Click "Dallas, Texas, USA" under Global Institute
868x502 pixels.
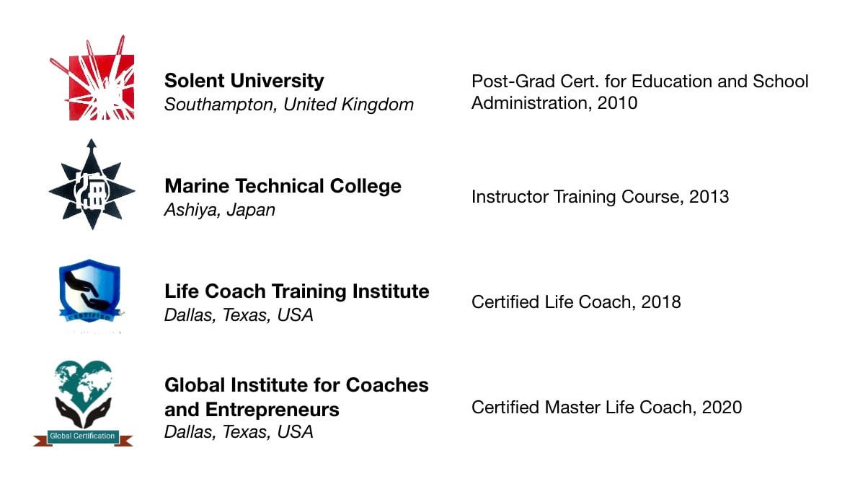click(238, 432)
